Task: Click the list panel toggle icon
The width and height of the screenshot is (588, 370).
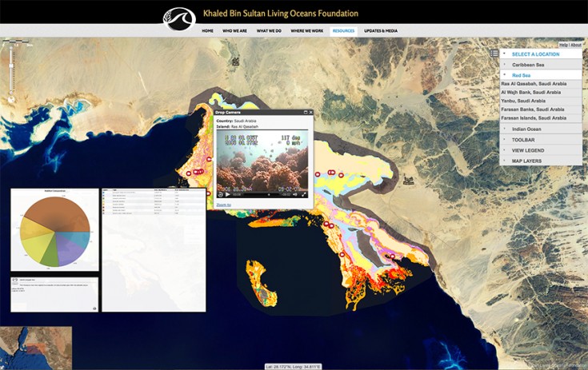Action: (494, 54)
